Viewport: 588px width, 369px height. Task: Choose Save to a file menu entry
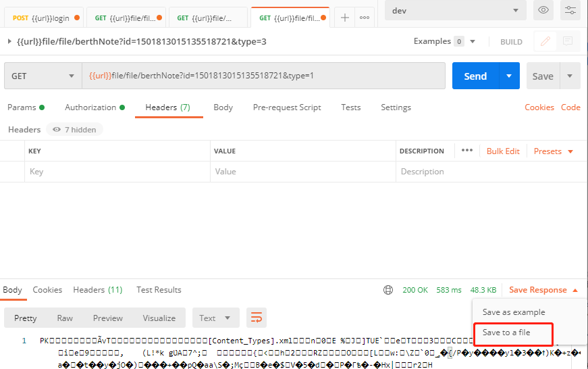(x=506, y=333)
